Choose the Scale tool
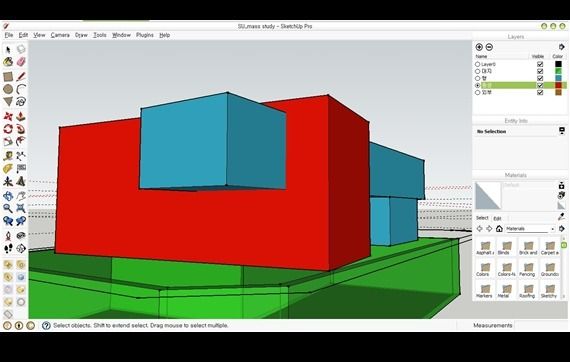The height and width of the screenshot is (362, 570). 8,141
